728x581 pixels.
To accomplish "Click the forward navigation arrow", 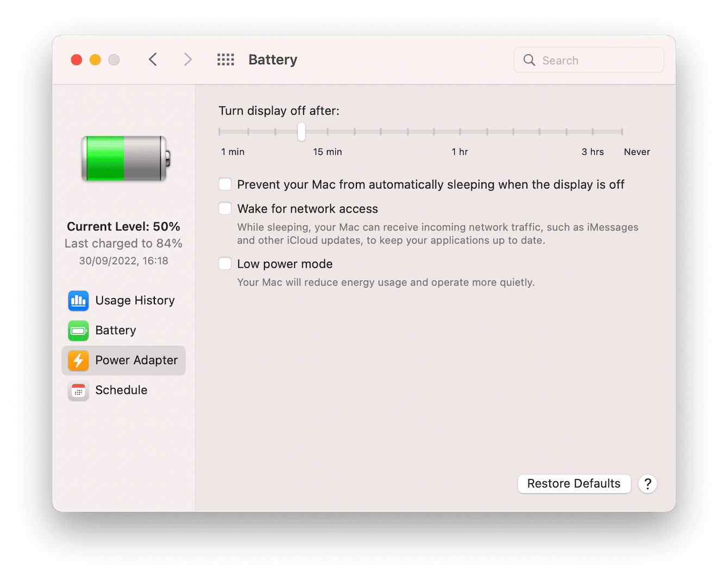I will tap(187, 59).
